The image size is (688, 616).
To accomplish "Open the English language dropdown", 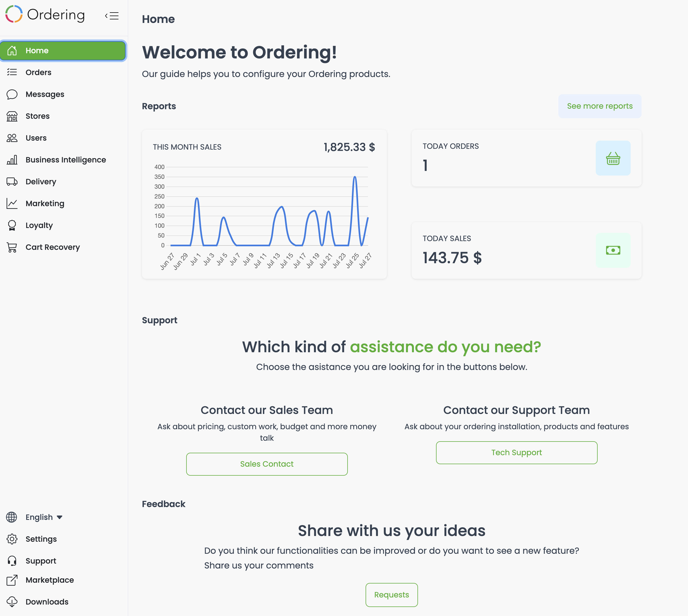I will [44, 517].
